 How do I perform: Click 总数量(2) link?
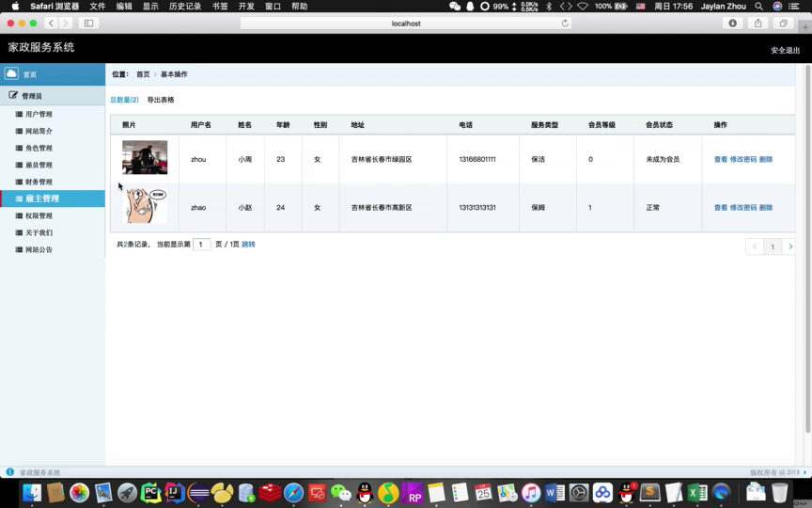click(124, 100)
